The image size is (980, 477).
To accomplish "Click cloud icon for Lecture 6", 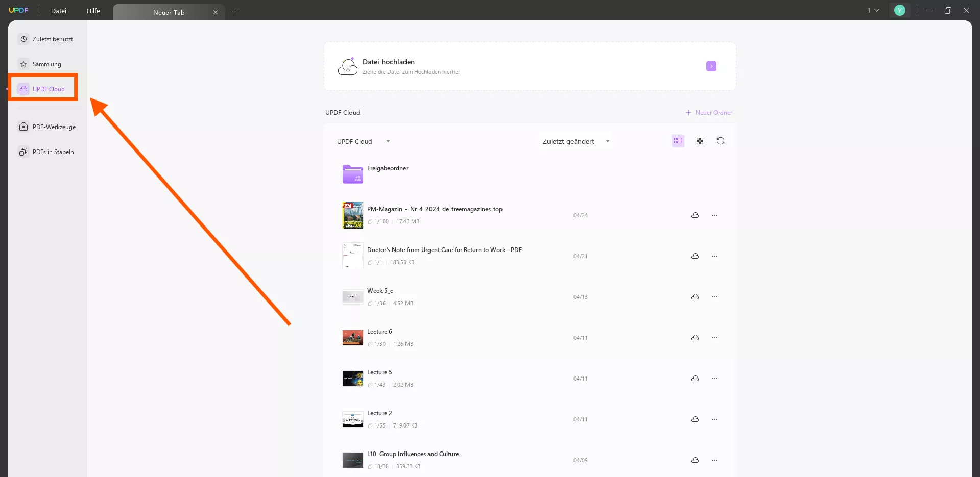I will pyautogui.click(x=695, y=338).
